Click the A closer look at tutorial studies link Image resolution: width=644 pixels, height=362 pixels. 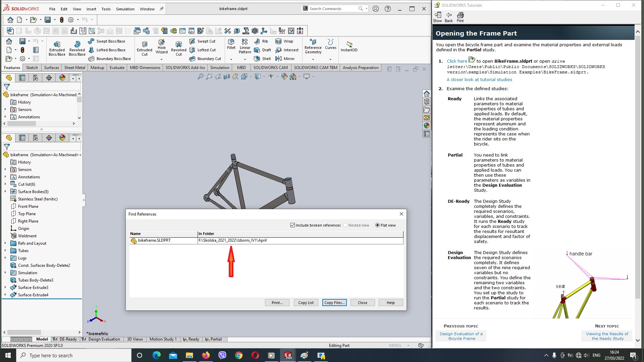click(479, 79)
